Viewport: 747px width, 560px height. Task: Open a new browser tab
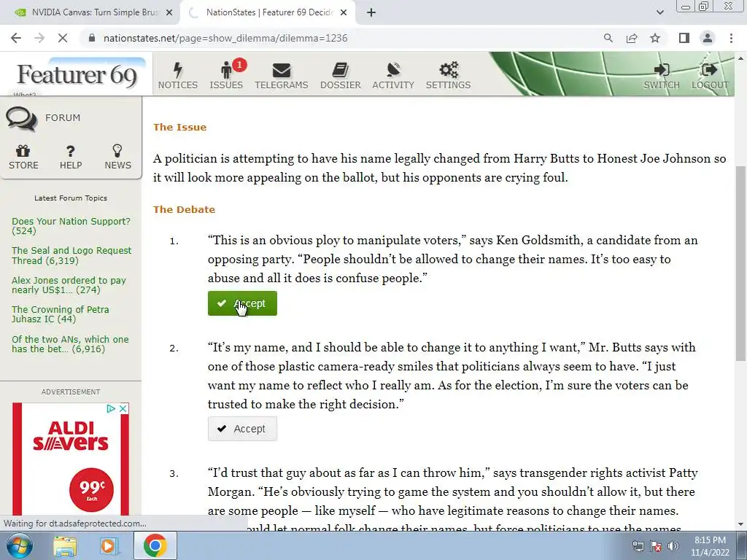371,13
